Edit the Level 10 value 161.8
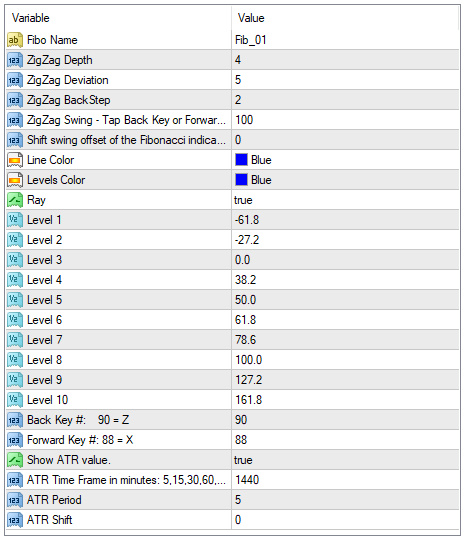Image resolution: width=466 pixels, height=540 pixels. [248, 399]
